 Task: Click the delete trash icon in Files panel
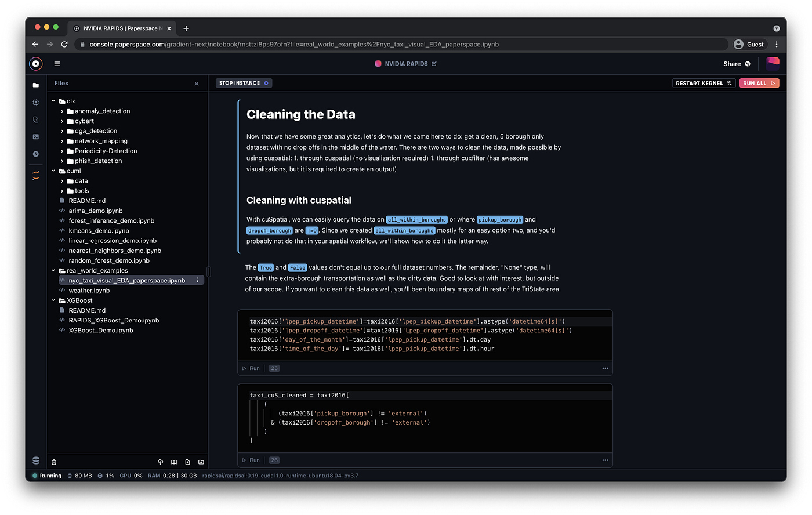53,462
